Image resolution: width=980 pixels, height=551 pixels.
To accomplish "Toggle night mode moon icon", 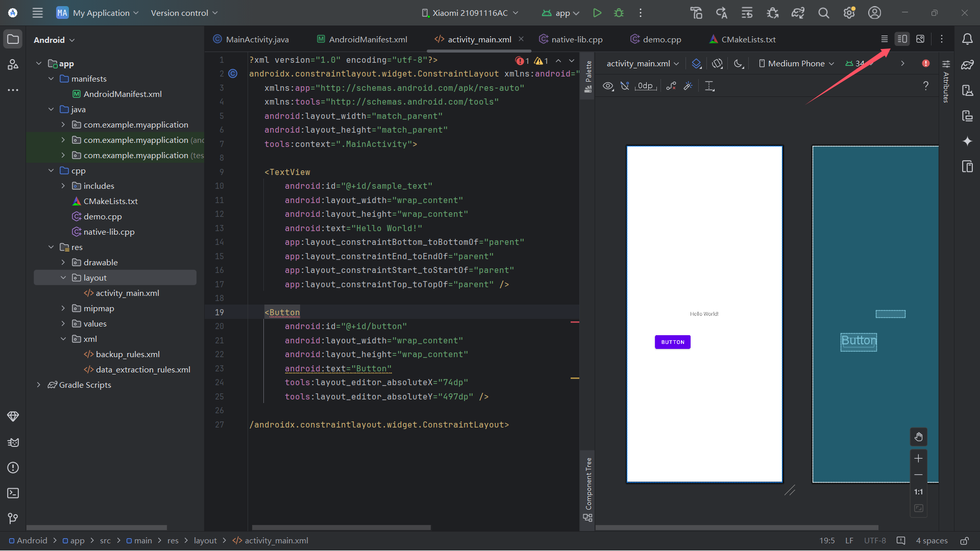I will coord(739,63).
